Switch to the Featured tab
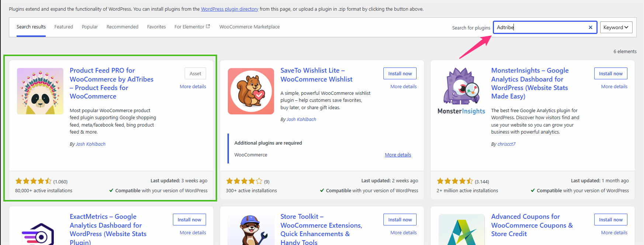This screenshot has height=245, width=644. 64,27
